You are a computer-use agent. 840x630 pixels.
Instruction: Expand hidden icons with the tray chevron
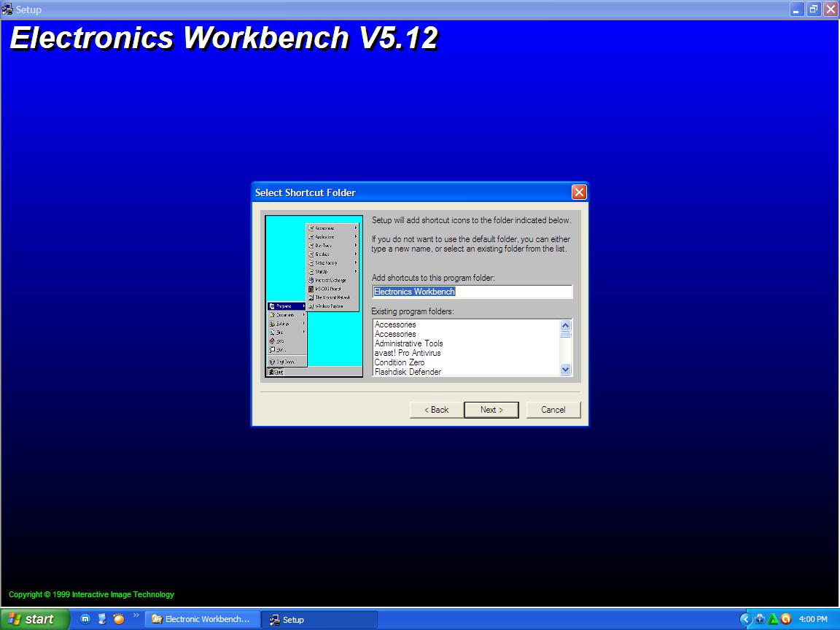(745, 619)
